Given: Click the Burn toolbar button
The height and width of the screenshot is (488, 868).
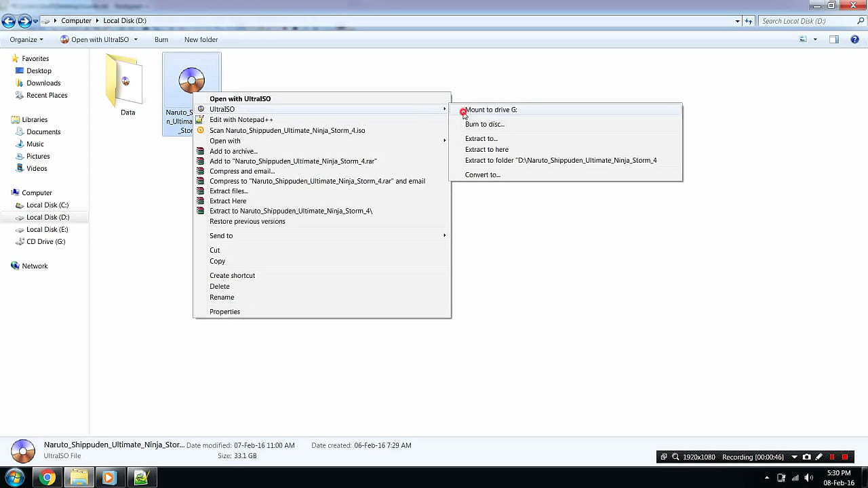Looking at the screenshot, I should tap(161, 39).
